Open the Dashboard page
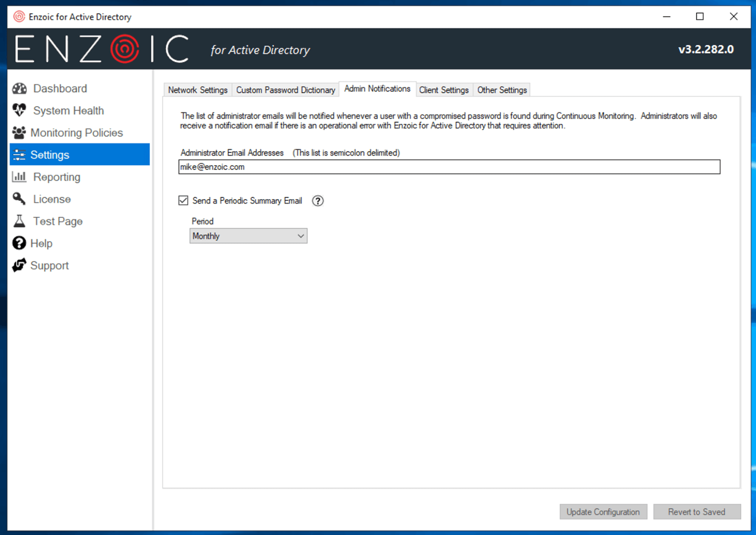 (60, 88)
